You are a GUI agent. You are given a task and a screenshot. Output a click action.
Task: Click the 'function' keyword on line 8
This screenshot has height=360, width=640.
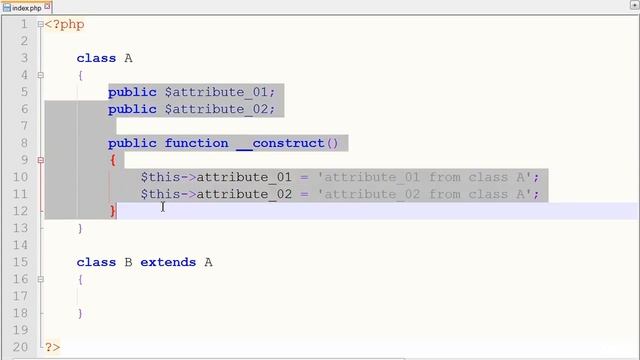[x=197, y=143]
